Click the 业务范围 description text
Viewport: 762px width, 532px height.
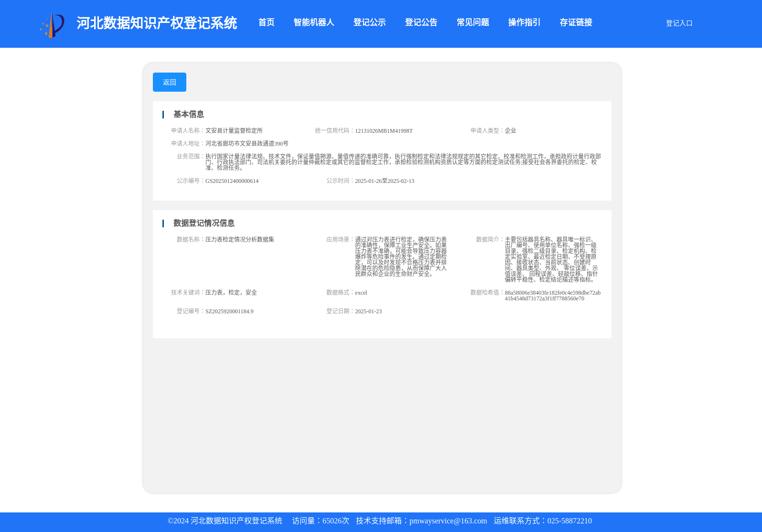click(403, 162)
